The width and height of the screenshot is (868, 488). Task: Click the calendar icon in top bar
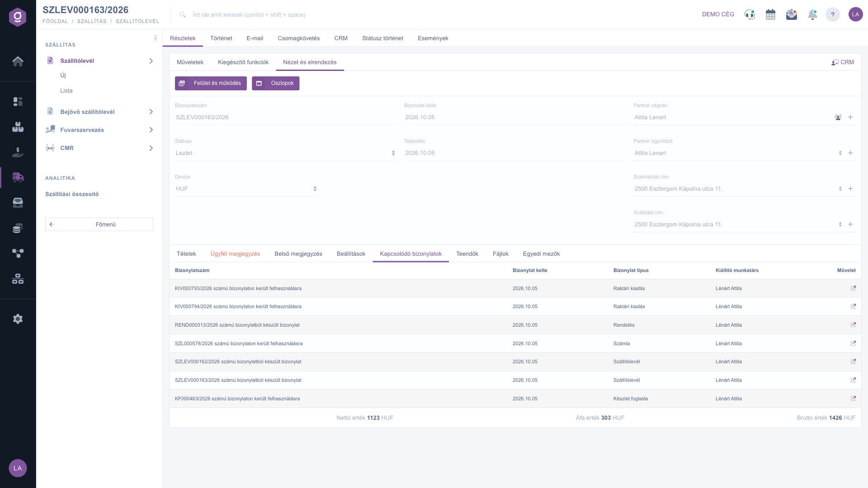(x=770, y=14)
